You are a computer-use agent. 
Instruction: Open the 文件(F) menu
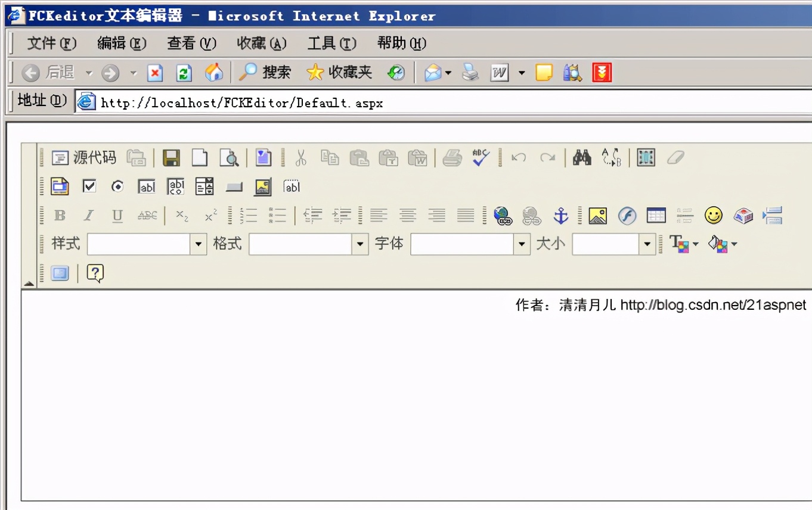coord(52,43)
